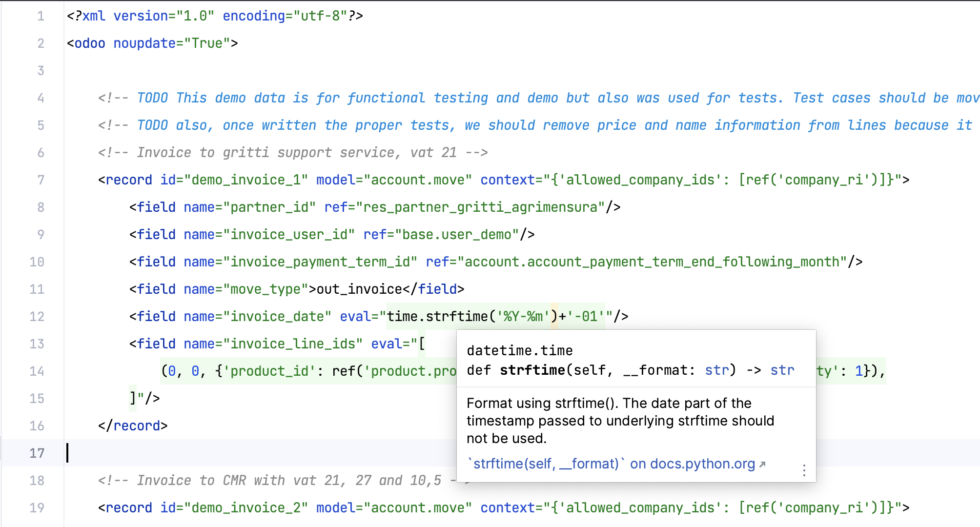The height and width of the screenshot is (527, 980).
Task: Click the datetime.time label in the documentation popup
Action: coord(519,350)
